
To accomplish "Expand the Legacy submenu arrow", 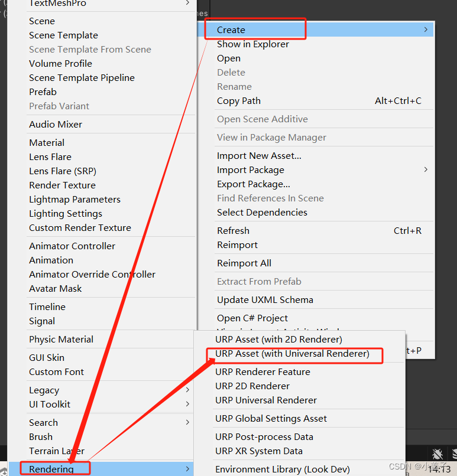I will 187,390.
